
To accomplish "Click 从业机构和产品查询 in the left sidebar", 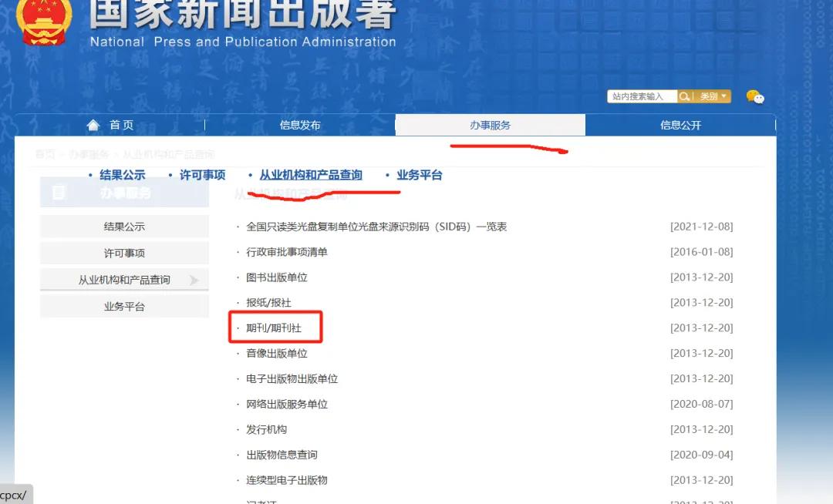I will click(x=124, y=280).
